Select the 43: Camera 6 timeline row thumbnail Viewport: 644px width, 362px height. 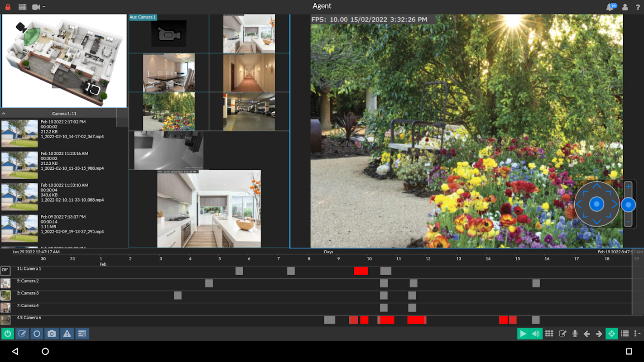click(5, 320)
